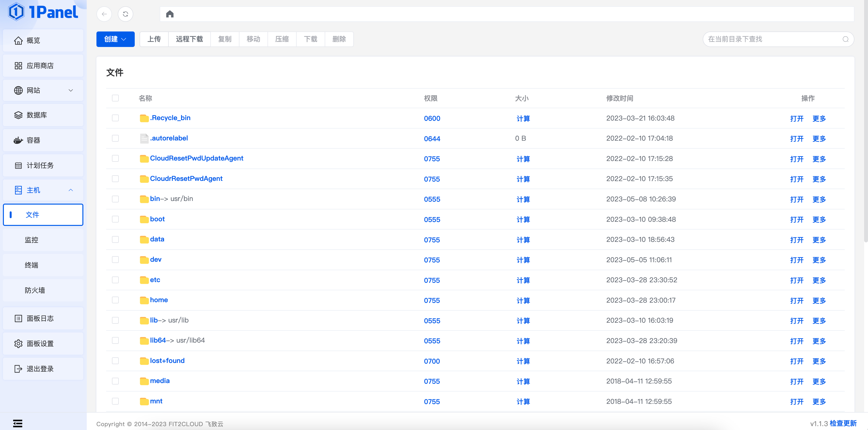This screenshot has height=430, width=868.
Task: Open 更多 menu for etc
Action: click(x=819, y=280)
